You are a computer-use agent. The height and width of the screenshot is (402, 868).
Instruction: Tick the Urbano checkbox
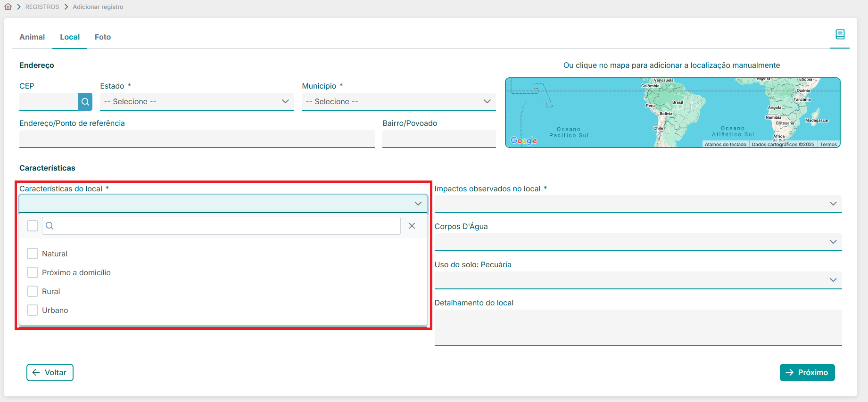pyautogui.click(x=33, y=310)
